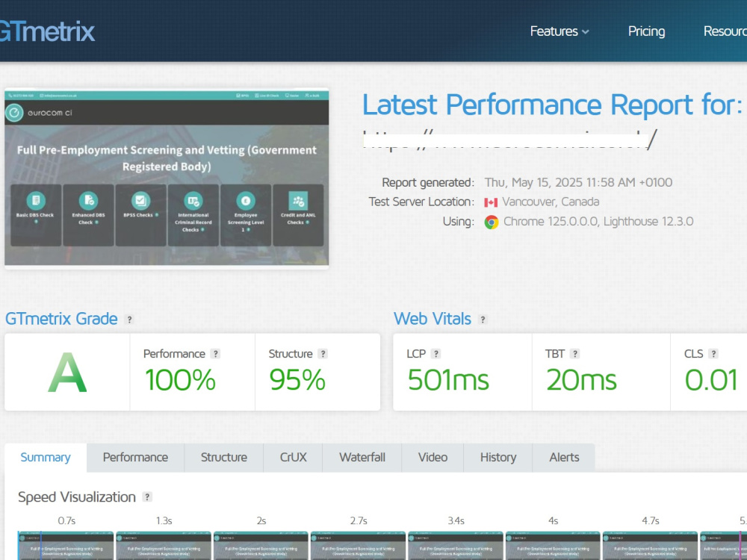747x560 pixels.
Task: Open the Resources menu
Action: click(725, 31)
